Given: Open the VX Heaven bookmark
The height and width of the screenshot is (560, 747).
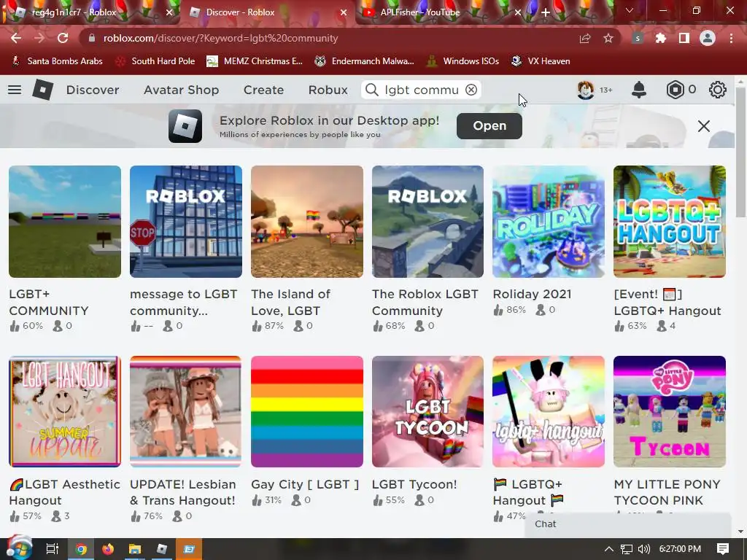Looking at the screenshot, I should [x=541, y=61].
